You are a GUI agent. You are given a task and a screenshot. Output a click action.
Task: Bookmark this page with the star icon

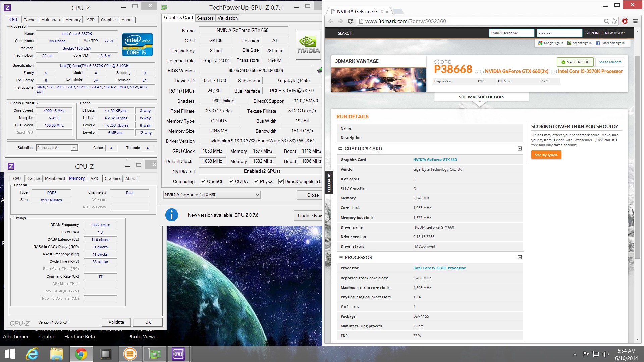pyautogui.click(x=614, y=21)
